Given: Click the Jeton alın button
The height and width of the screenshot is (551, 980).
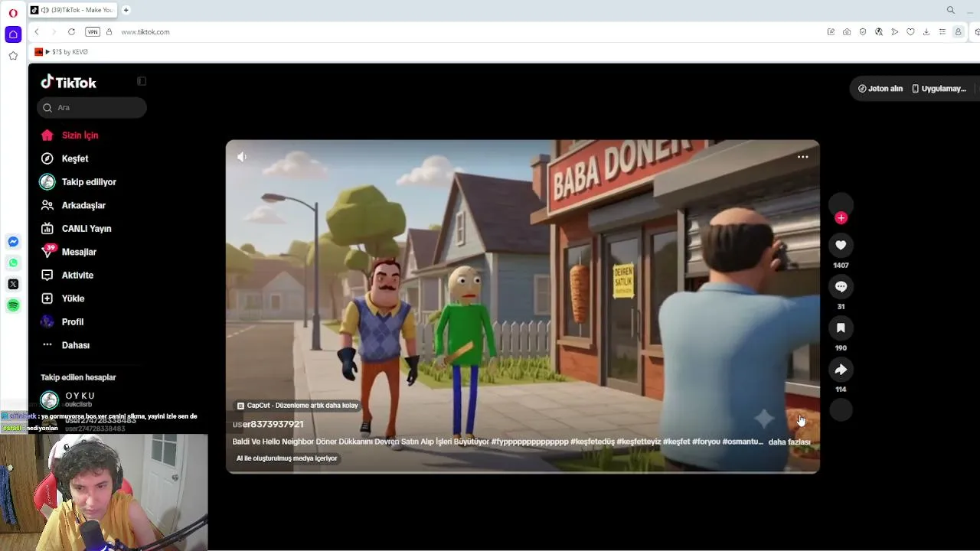Looking at the screenshot, I should (x=880, y=89).
